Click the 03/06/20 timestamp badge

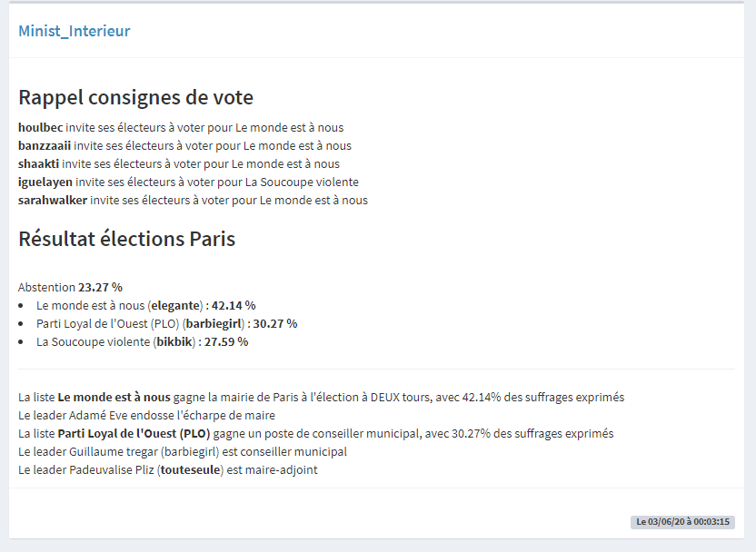682,522
